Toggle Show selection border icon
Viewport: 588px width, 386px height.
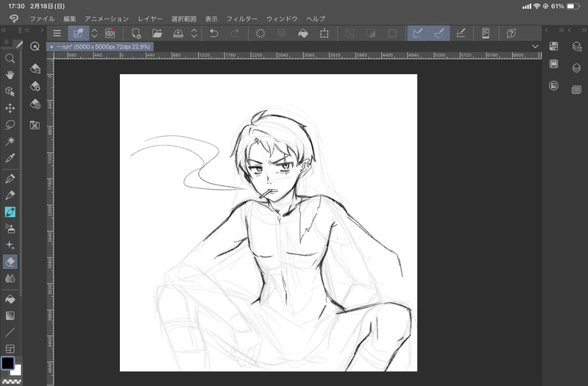(392, 33)
